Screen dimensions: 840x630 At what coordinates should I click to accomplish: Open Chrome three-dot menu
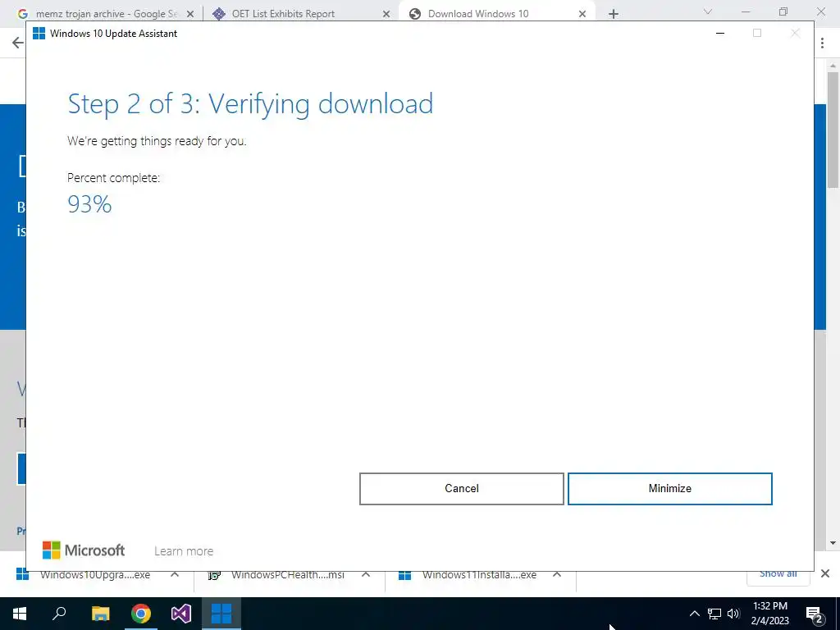[822, 43]
